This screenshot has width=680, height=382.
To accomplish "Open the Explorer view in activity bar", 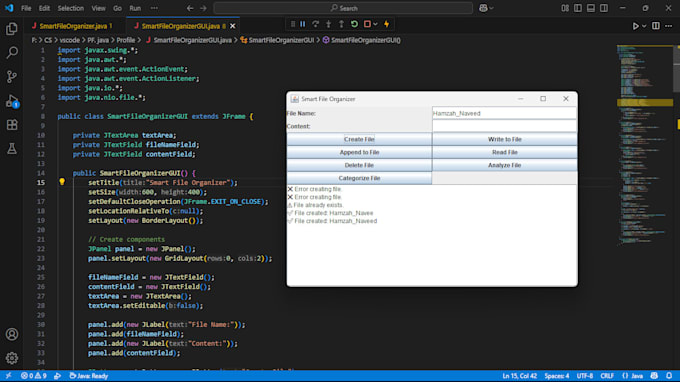I will [12, 29].
